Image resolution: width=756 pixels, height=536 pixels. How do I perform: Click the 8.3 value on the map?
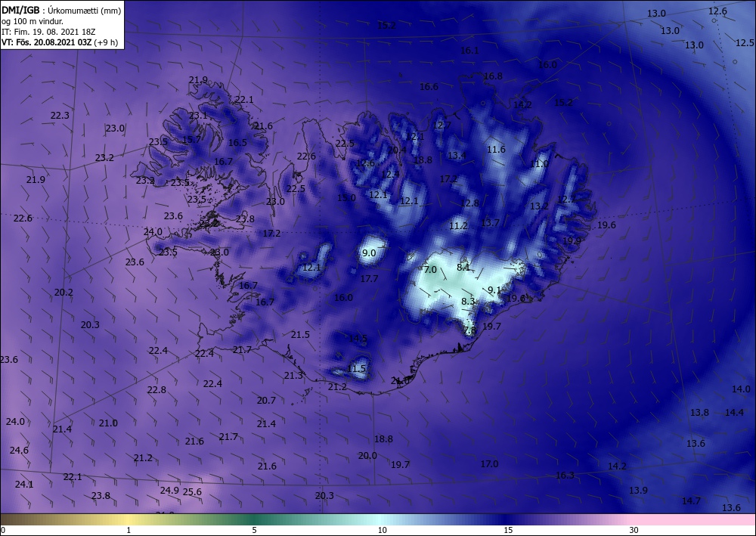pos(468,301)
